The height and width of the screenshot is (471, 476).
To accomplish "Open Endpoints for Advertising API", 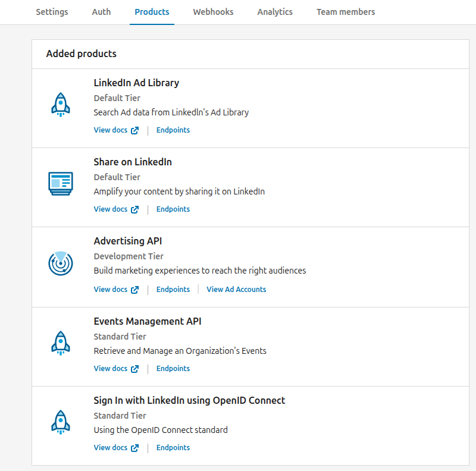I will (x=173, y=289).
